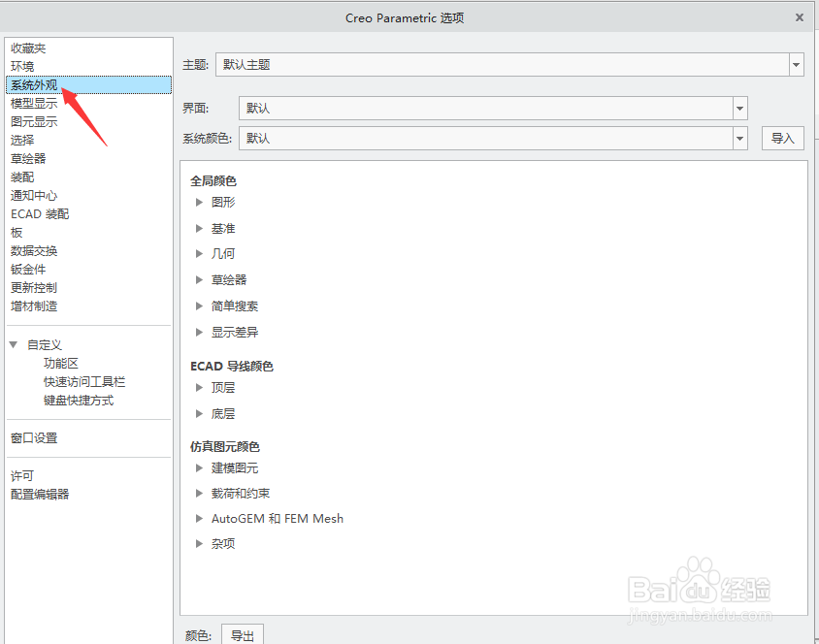Select 钣金件 in the sidebar

coord(28,270)
